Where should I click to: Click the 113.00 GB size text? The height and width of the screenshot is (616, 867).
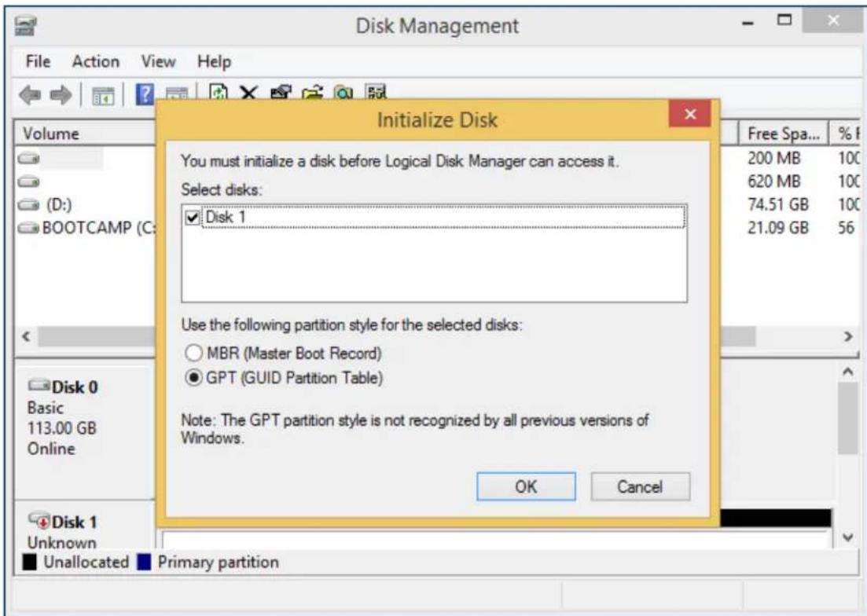click(62, 428)
